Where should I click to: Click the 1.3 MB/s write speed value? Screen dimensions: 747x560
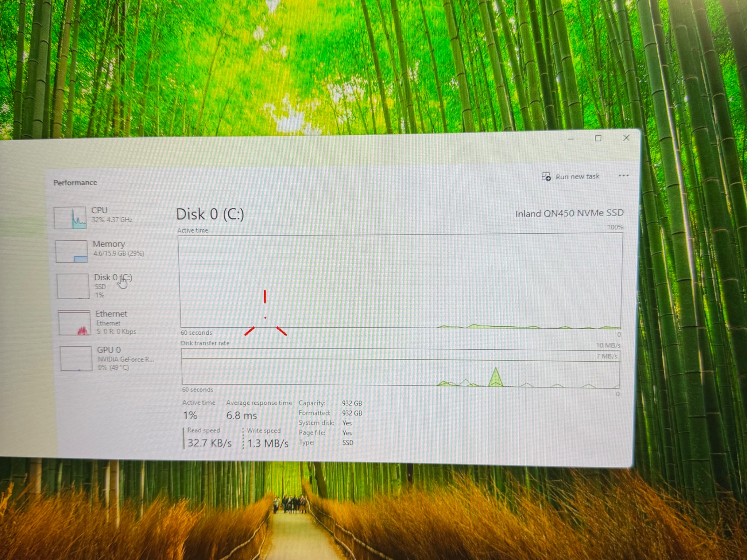[x=268, y=443]
